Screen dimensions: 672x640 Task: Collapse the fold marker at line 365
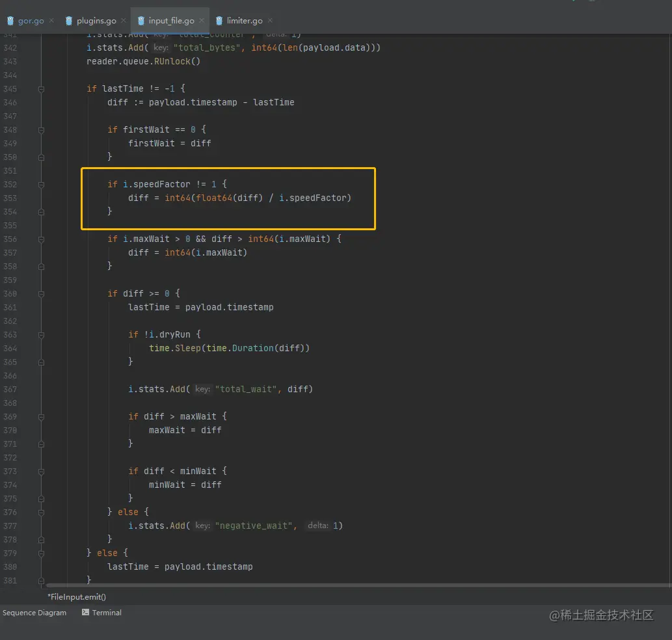point(41,362)
